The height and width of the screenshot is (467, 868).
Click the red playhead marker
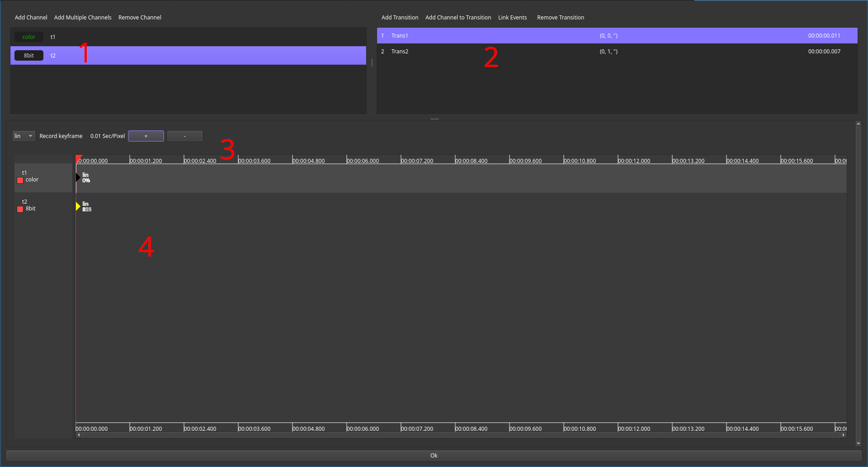coord(79,158)
